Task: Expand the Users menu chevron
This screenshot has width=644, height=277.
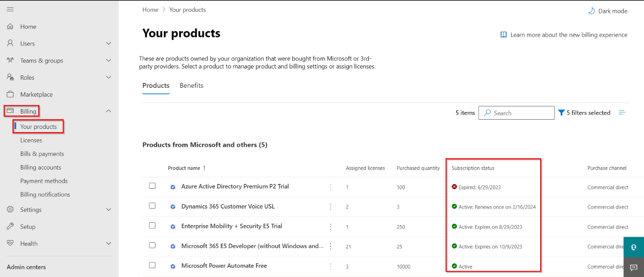Action: (x=108, y=43)
